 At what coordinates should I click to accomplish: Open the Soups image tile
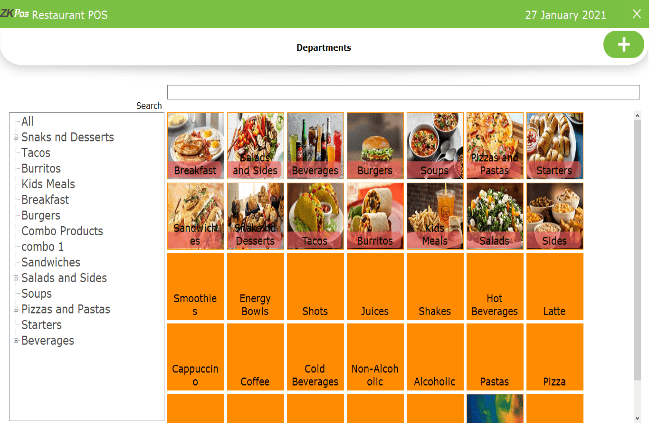[x=435, y=145]
